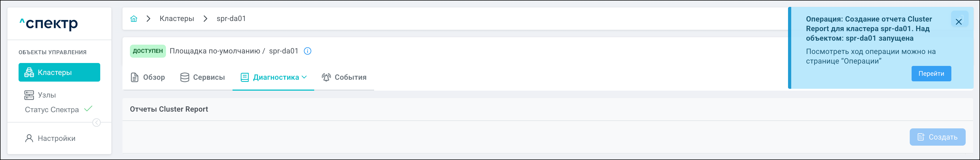
Task: Click the cluster info icon
Action: [x=307, y=51]
